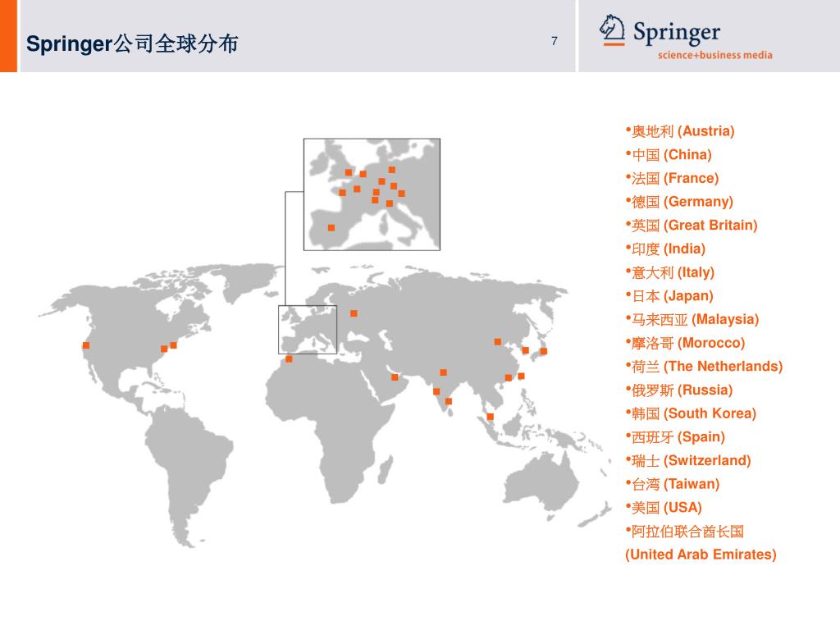Click the orange marker in Spain on the inset map

[x=331, y=228]
